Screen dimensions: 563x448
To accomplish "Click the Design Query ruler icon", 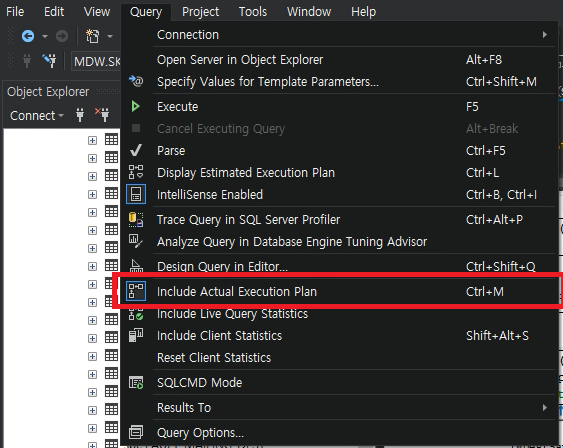I will pos(136,266).
